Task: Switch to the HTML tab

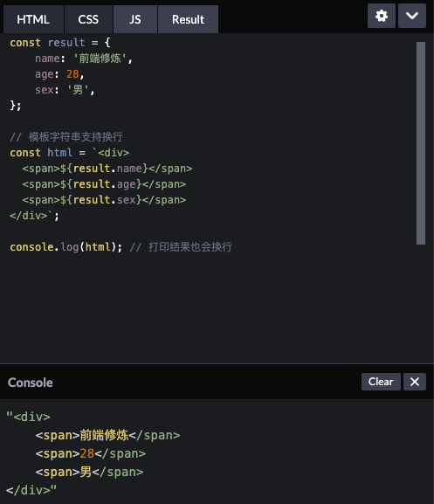Action: 33,19
